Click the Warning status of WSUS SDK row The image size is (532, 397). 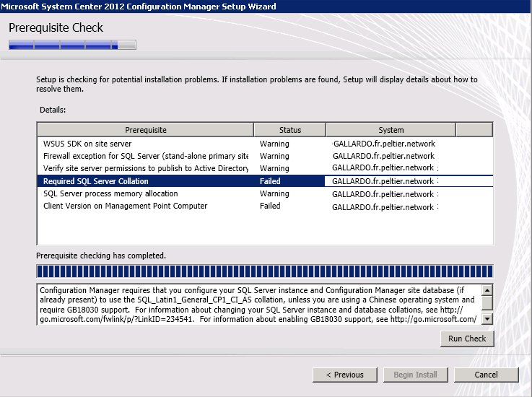click(x=274, y=144)
